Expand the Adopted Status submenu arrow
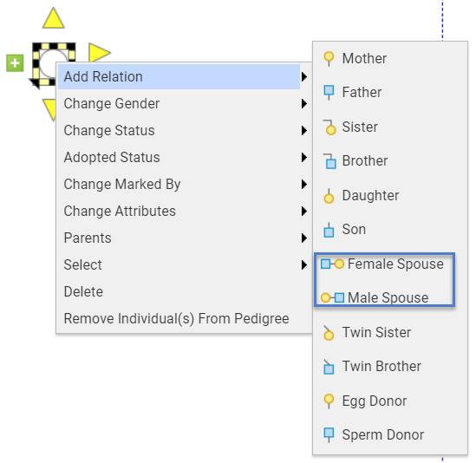This screenshot has height=463, width=476. coord(303,157)
